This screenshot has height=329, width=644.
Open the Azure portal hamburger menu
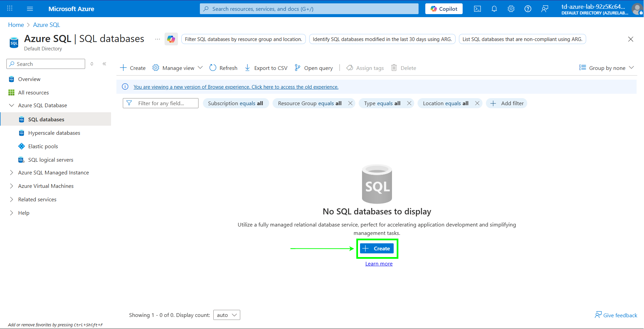30,9
